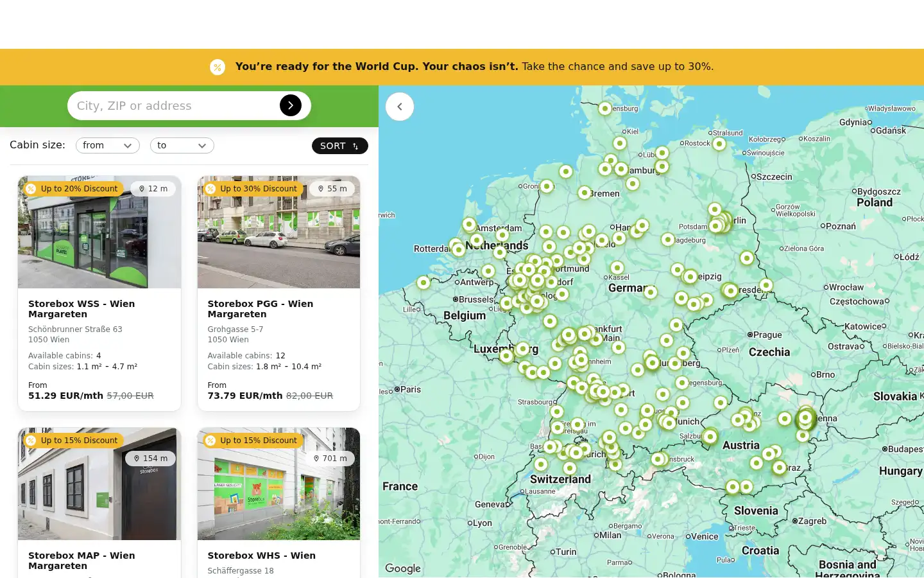Image resolution: width=924 pixels, height=578 pixels.
Task: Open Storebox PGG - Wien Margareten title
Action: [x=261, y=309]
